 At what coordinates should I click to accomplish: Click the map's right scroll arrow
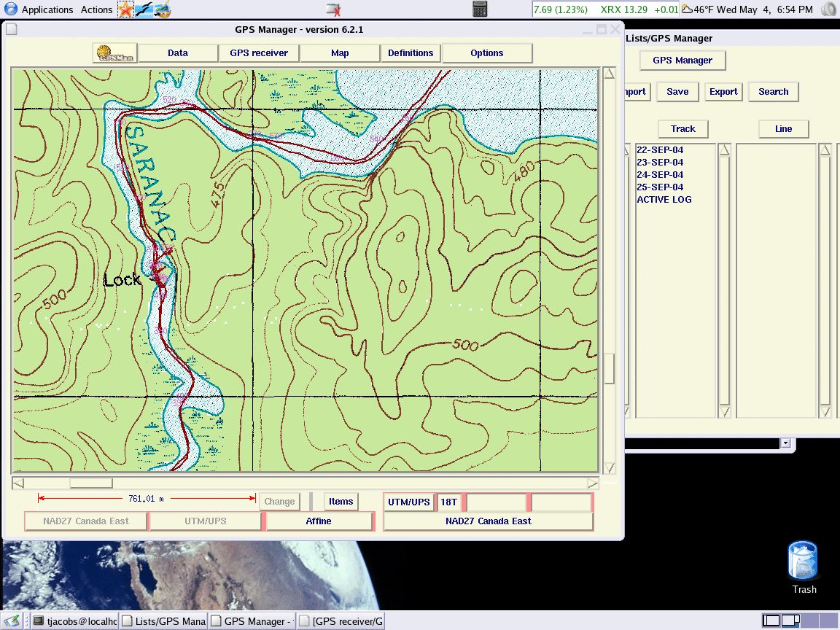[x=592, y=483]
